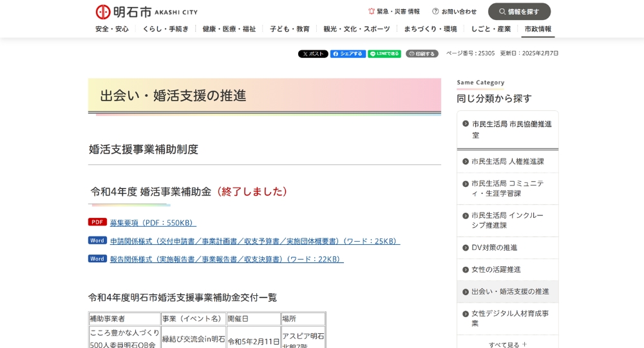Open まちづくり・環境 menu
Viewport: 644px width, 348px height.
[x=430, y=29]
